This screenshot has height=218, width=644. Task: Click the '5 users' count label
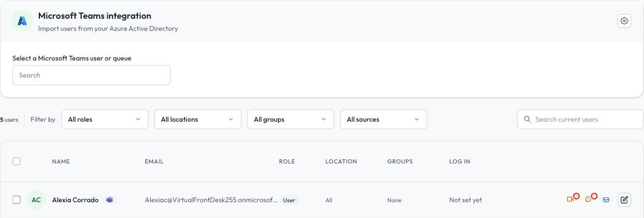pyautogui.click(x=9, y=120)
